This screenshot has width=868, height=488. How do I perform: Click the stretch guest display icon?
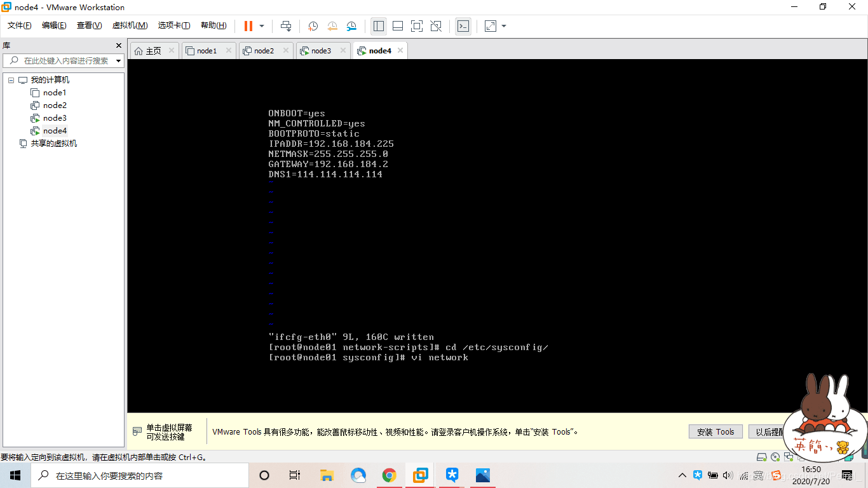[491, 26]
